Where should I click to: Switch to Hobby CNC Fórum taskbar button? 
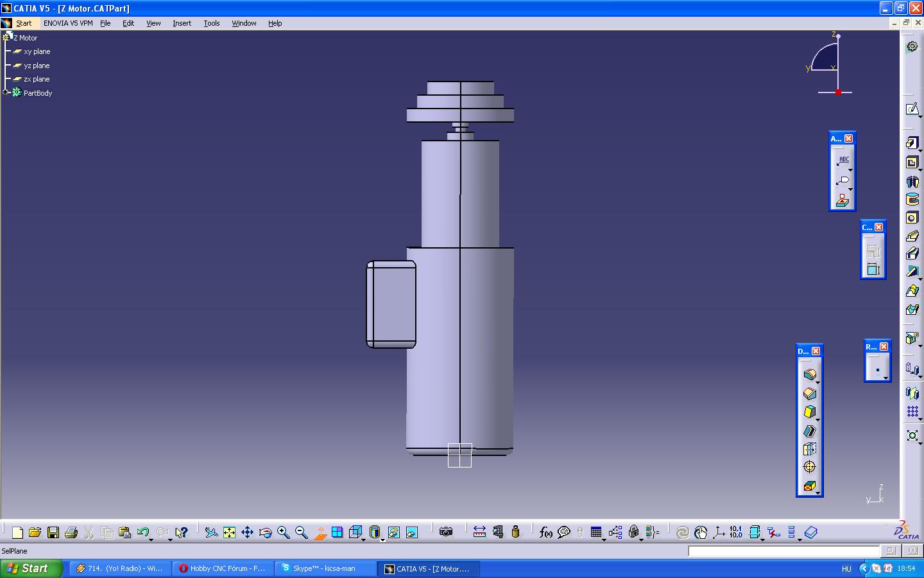(x=222, y=568)
